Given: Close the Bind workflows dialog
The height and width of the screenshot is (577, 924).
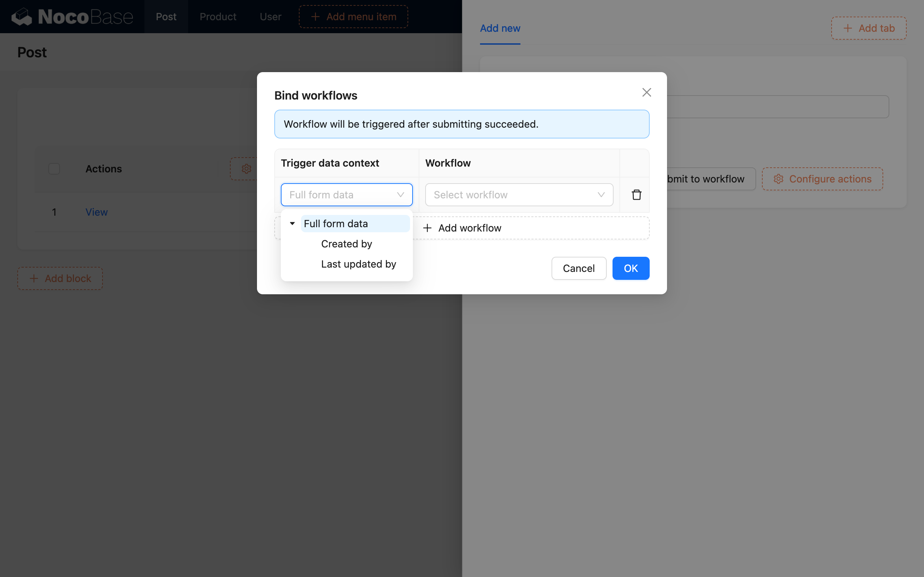Looking at the screenshot, I should [x=646, y=92].
